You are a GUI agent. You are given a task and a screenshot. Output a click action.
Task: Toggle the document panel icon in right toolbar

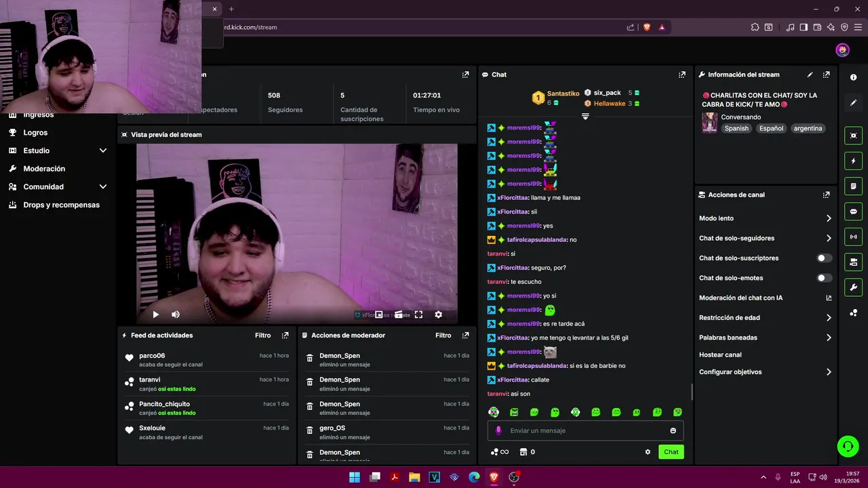pos(853,186)
